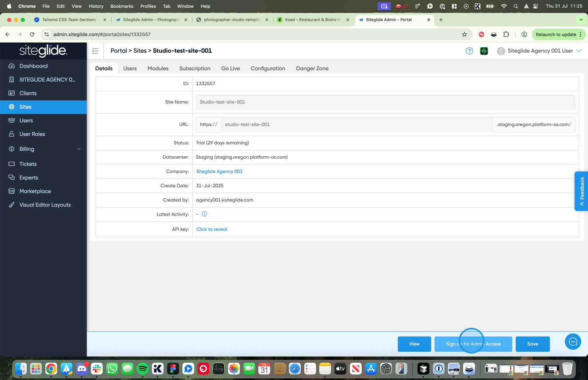Open the Danger Zone tab
This screenshot has height=380, width=588.
(x=312, y=68)
